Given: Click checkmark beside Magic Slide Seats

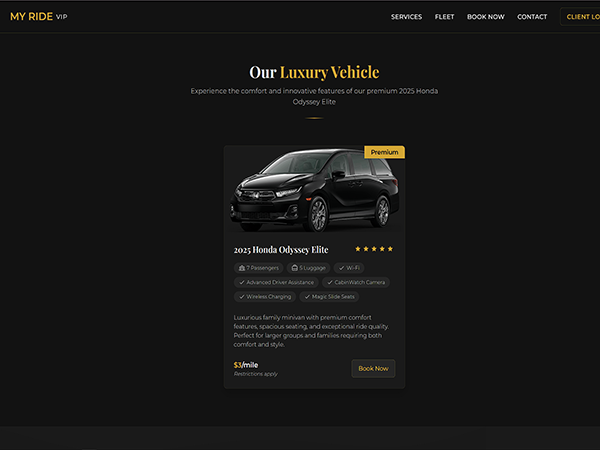Looking at the screenshot, I should coord(307,297).
